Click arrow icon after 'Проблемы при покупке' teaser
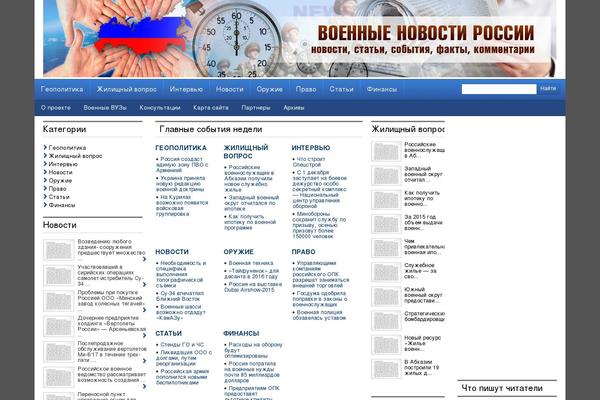600x400 pixels. (x=144, y=310)
